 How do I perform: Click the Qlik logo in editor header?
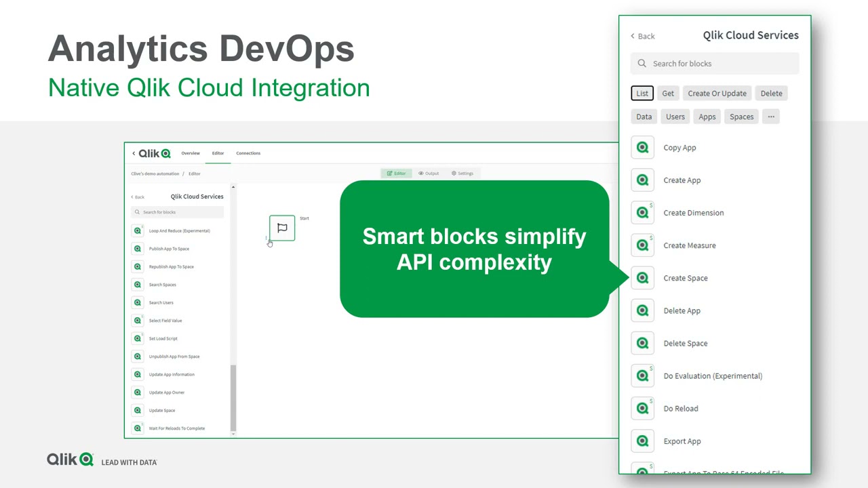pos(155,154)
